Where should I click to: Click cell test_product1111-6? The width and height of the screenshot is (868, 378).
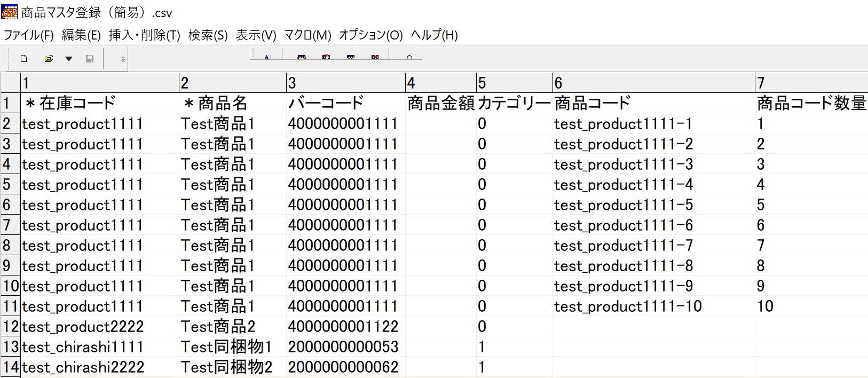[x=654, y=225]
